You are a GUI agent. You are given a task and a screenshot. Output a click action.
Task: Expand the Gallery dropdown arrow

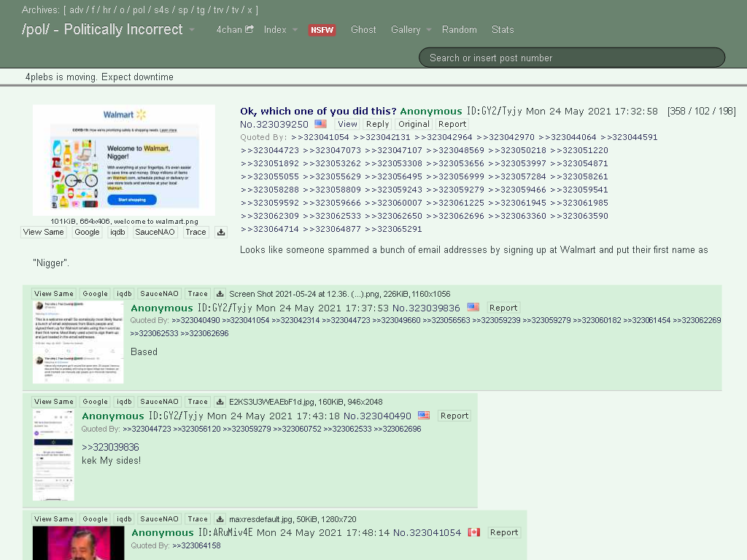pos(429,29)
